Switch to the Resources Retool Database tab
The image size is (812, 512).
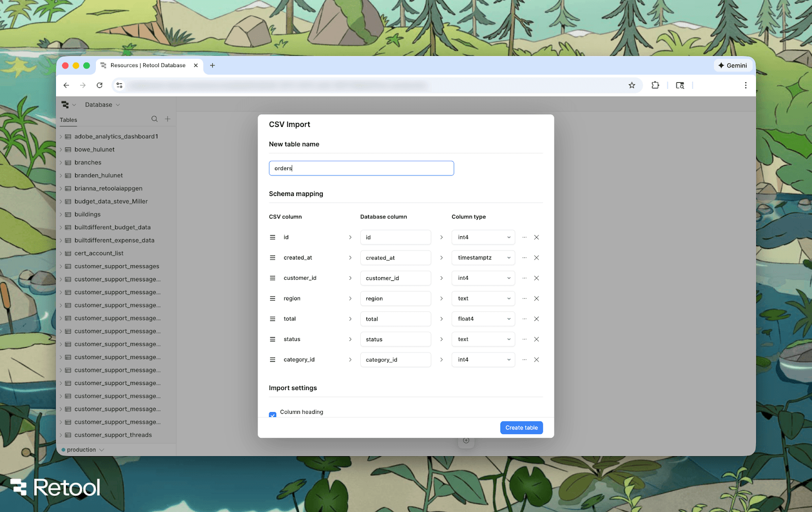[x=146, y=65]
